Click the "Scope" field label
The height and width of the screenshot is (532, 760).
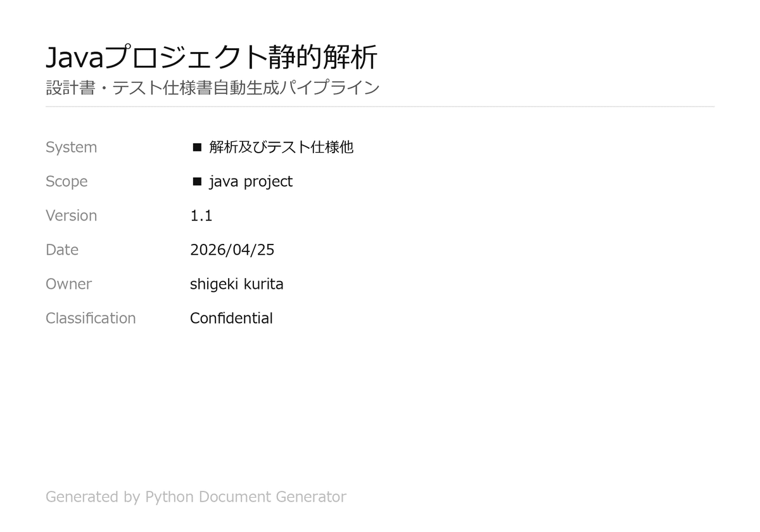(x=66, y=182)
